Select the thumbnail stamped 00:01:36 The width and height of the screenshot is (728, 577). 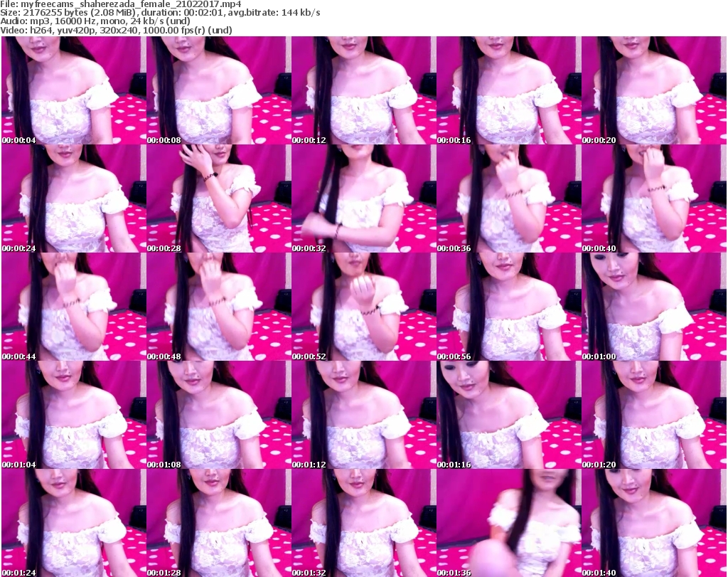(509, 523)
